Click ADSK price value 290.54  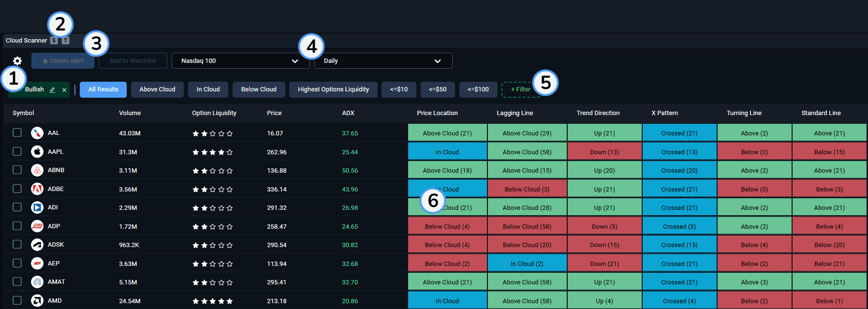pos(277,245)
